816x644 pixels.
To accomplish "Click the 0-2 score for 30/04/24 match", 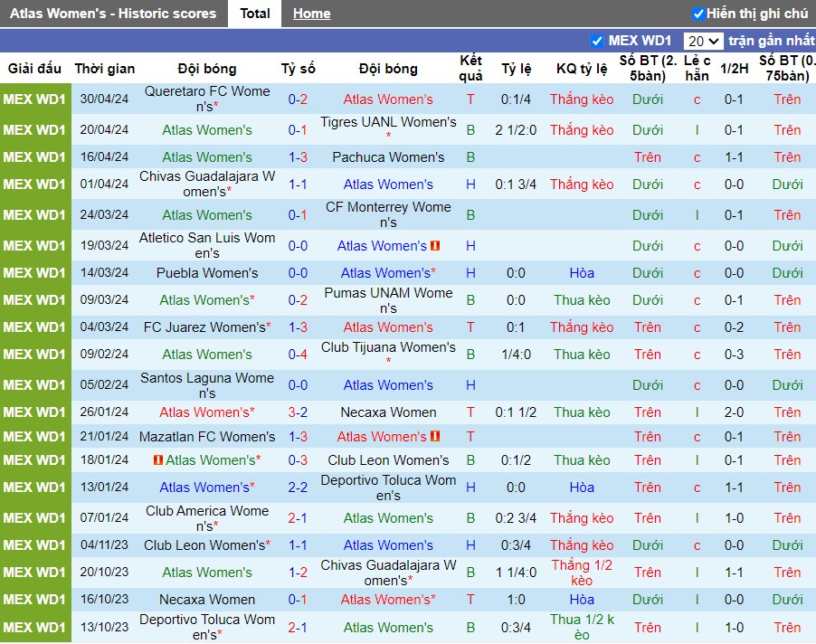I will pos(298,99).
